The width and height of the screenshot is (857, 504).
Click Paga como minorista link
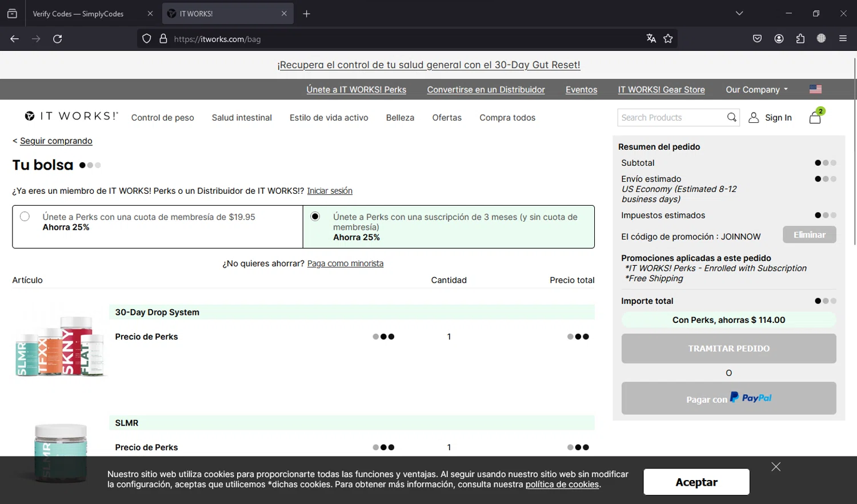[x=345, y=263]
